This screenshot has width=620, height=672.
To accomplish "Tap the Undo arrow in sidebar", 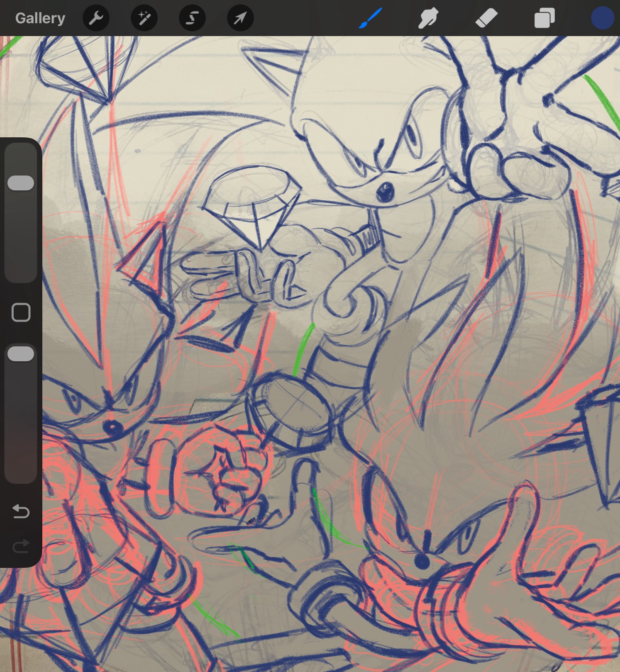I will tap(21, 512).
